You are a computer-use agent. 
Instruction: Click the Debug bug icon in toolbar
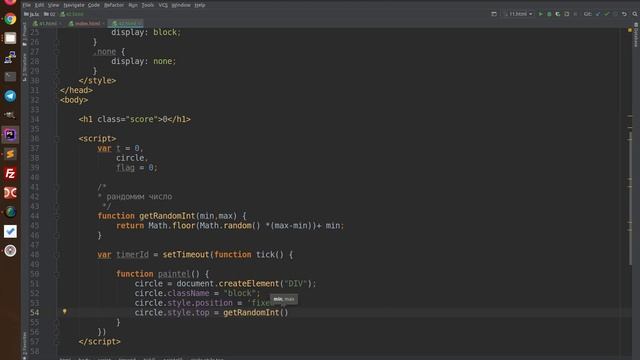click(x=549, y=14)
